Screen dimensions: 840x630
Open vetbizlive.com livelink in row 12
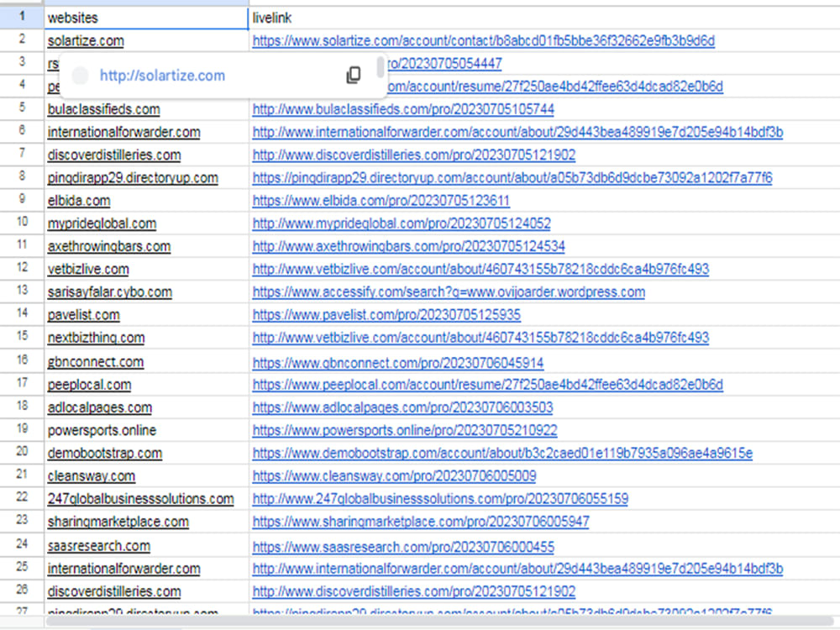480,270
